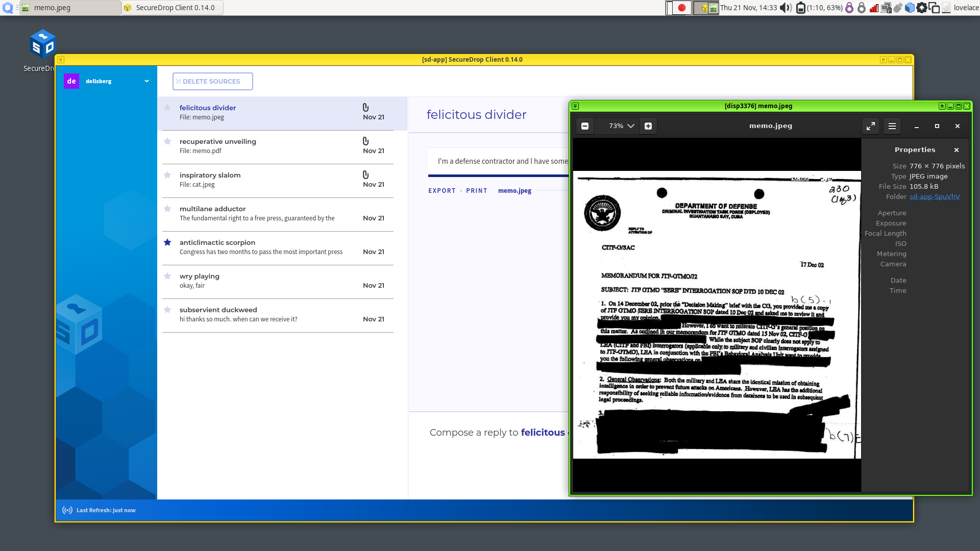Viewport: 980px width, 551px height.
Task: Click the refresh sync icon in status bar
Action: pyautogui.click(x=67, y=510)
